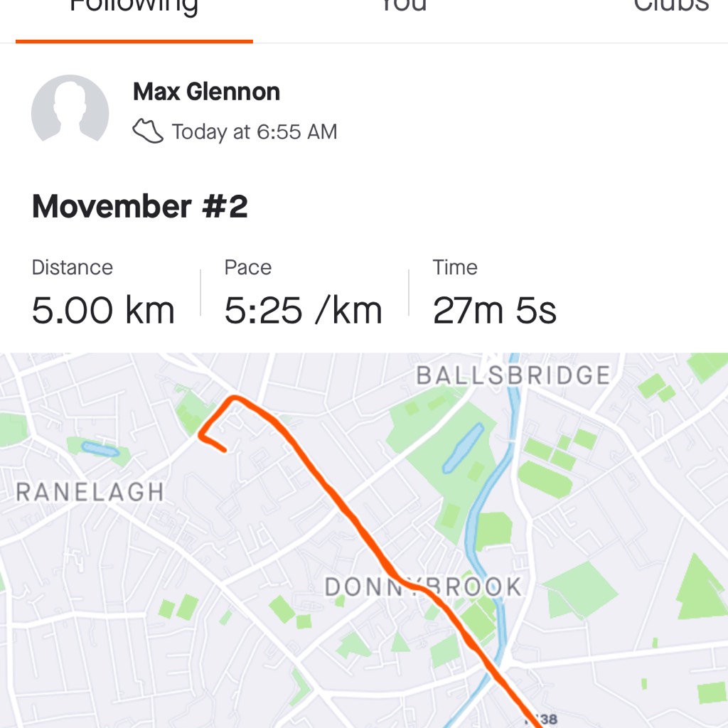Open Max Glennon's profile avatar

(x=70, y=110)
